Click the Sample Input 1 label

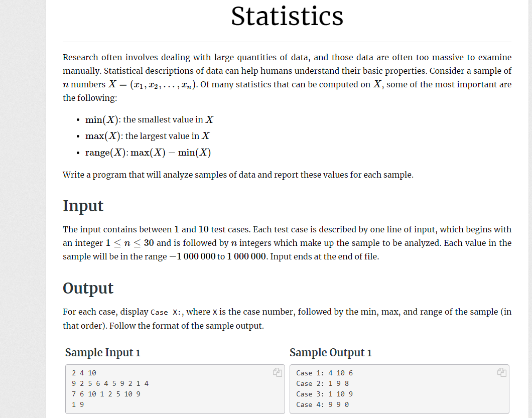click(102, 353)
